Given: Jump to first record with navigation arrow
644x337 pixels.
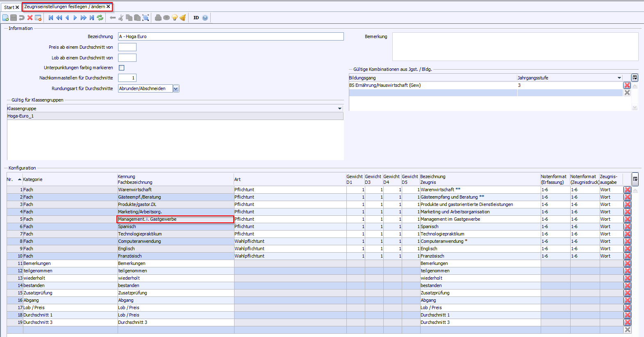Looking at the screenshot, I should click(51, 18).
